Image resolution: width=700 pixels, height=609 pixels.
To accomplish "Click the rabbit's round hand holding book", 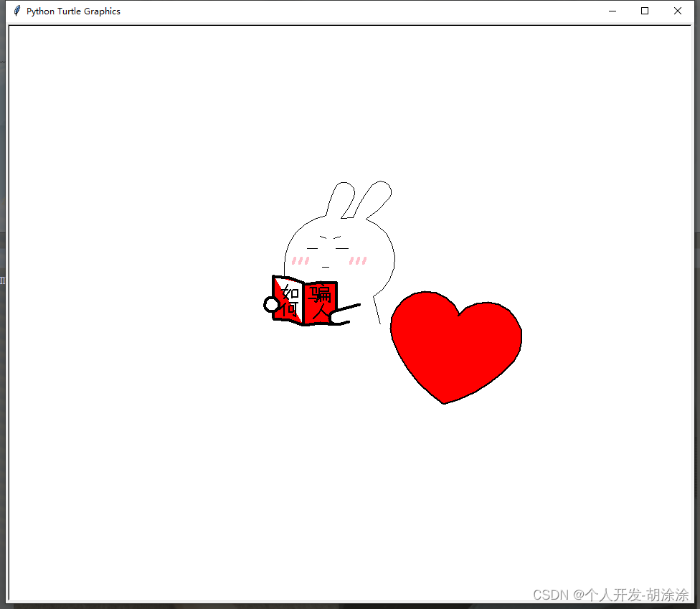I will pos(271,305).
